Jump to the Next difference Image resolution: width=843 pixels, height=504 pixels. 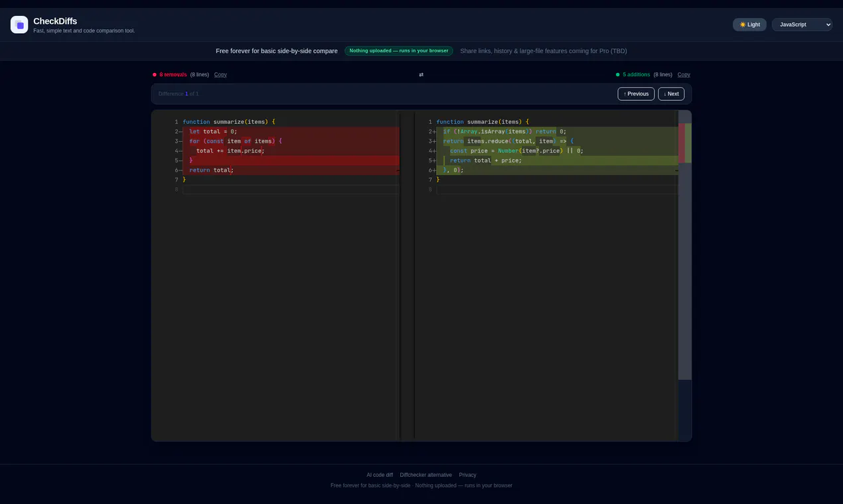tap(671, 94)
